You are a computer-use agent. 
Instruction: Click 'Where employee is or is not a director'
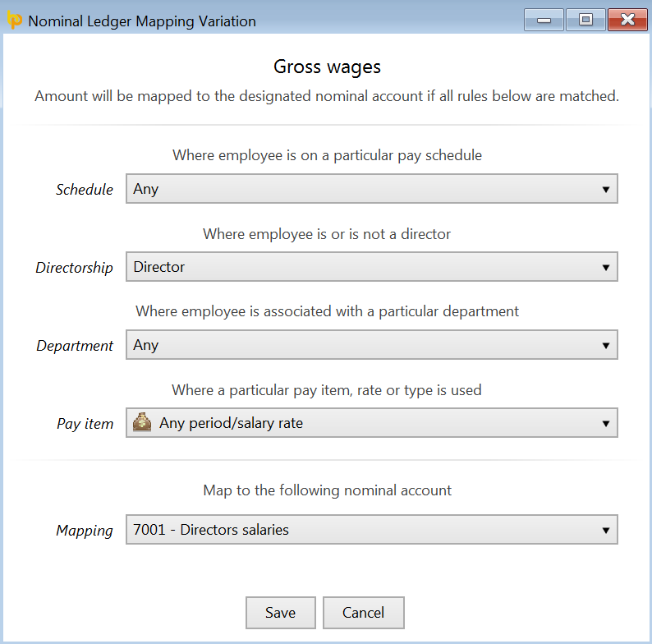tap(327, 234)
